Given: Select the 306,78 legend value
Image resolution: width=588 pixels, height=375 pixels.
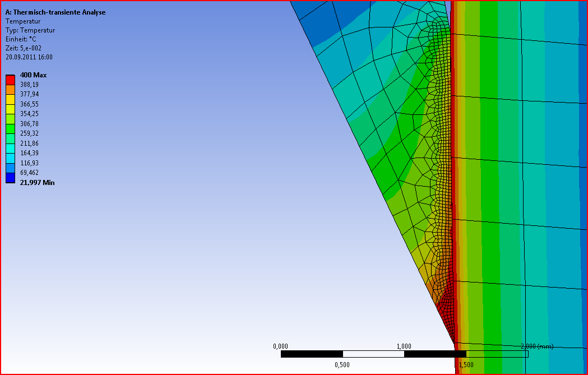Looking at the screenshot, I should click(29, 124).
